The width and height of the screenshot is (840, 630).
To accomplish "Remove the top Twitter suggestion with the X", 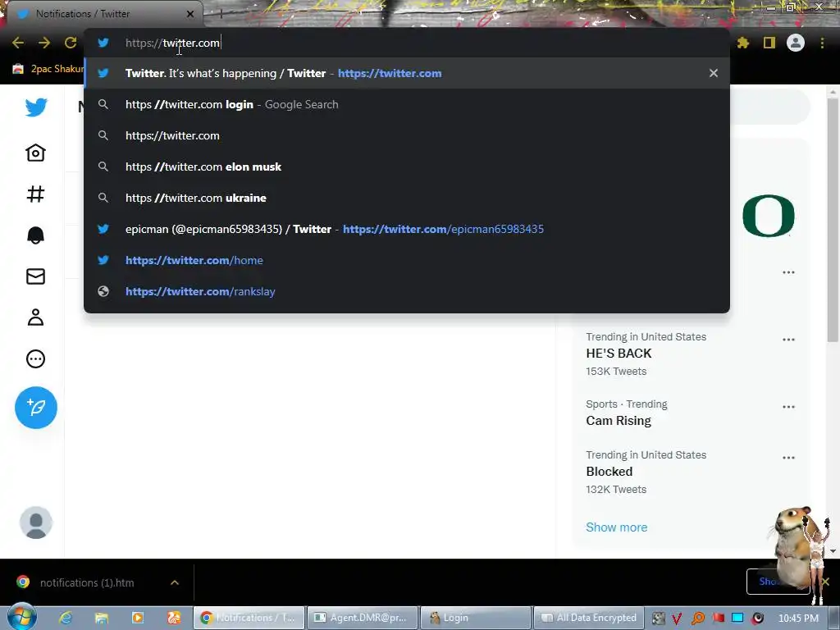I will (x=714, y=73).
